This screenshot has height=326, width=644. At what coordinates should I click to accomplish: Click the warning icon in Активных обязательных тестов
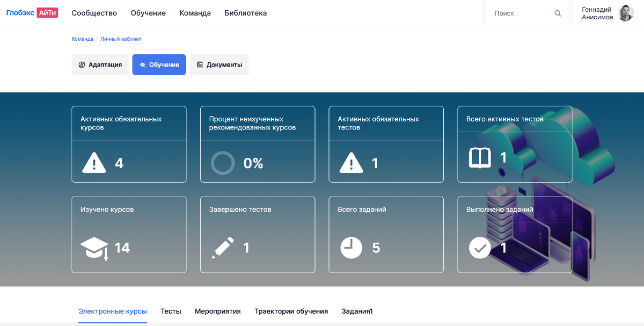[352, 163]
